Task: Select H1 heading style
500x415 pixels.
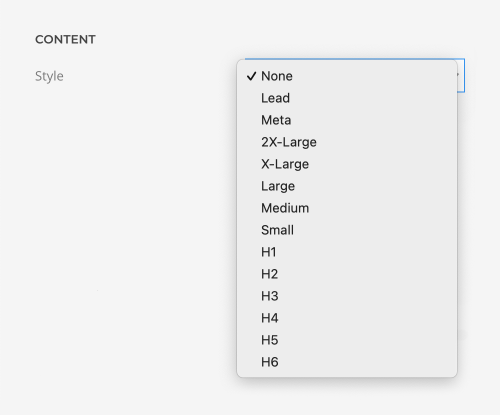Action: pos(347,252)
